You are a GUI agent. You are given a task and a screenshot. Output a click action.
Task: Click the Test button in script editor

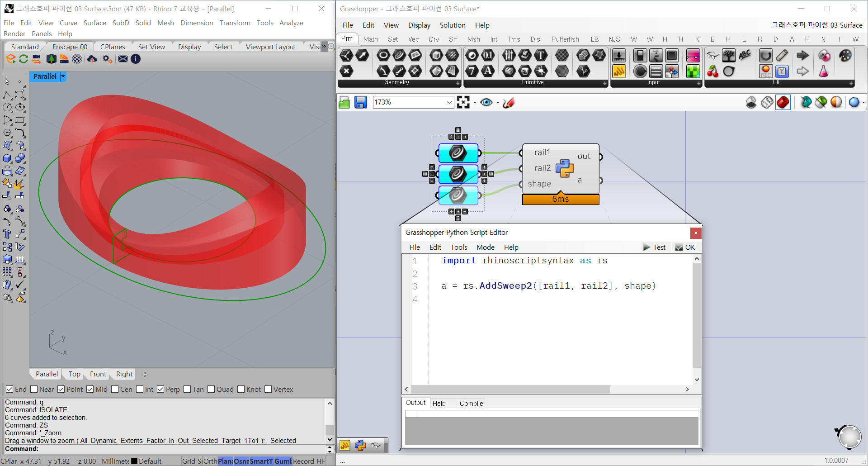pos(654,247)
